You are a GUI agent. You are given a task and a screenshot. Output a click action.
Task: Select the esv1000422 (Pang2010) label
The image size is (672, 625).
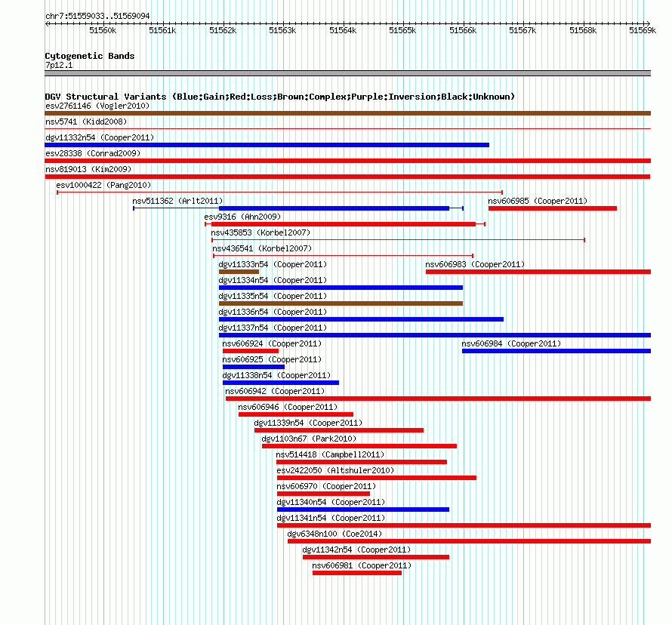click(x=103, y=185)
